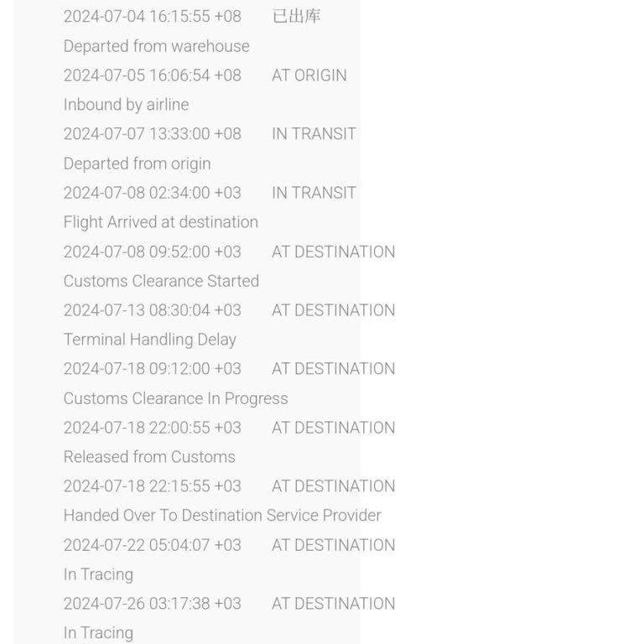Click the 2024-07-08 09:52:00 timestamp

[x=152, y=252]
